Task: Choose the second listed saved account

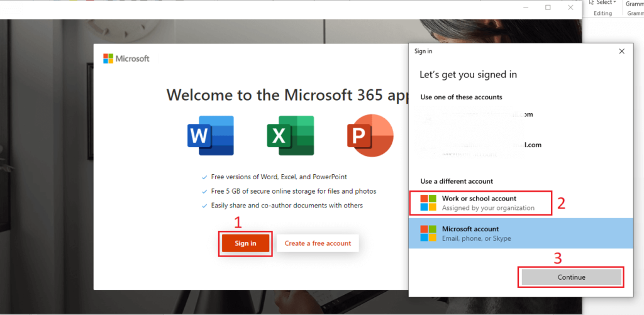Action: point(521,148)
